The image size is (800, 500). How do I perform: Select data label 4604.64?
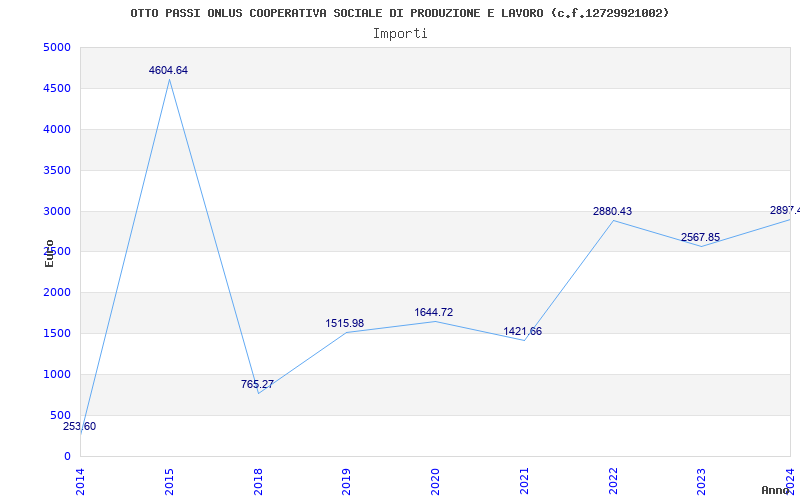point(168,70)
